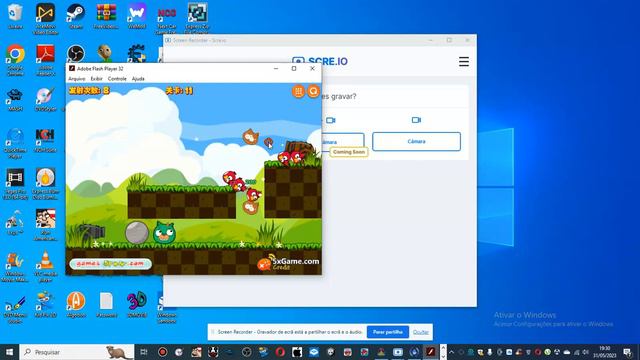Image resolution: width=640 pixels, height=360 pixels.
Task: Open the cartoon face with glasses desktop icon
Action: (45, 224)
